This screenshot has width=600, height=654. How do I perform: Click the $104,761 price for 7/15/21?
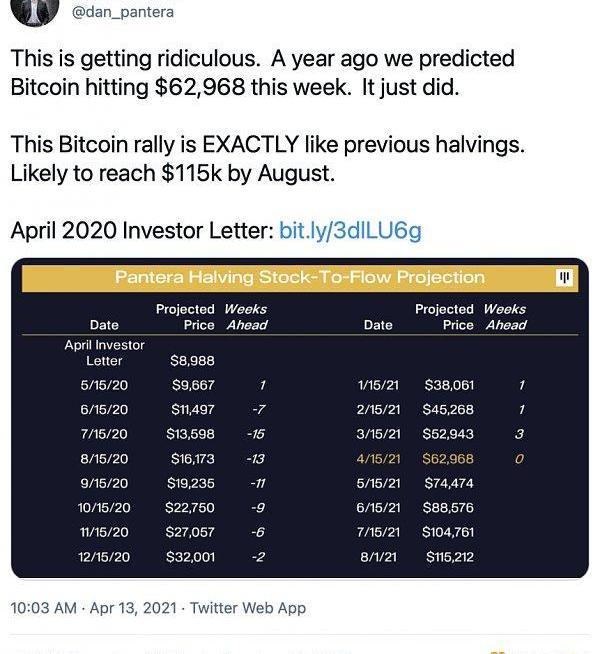tap(448, 532)
